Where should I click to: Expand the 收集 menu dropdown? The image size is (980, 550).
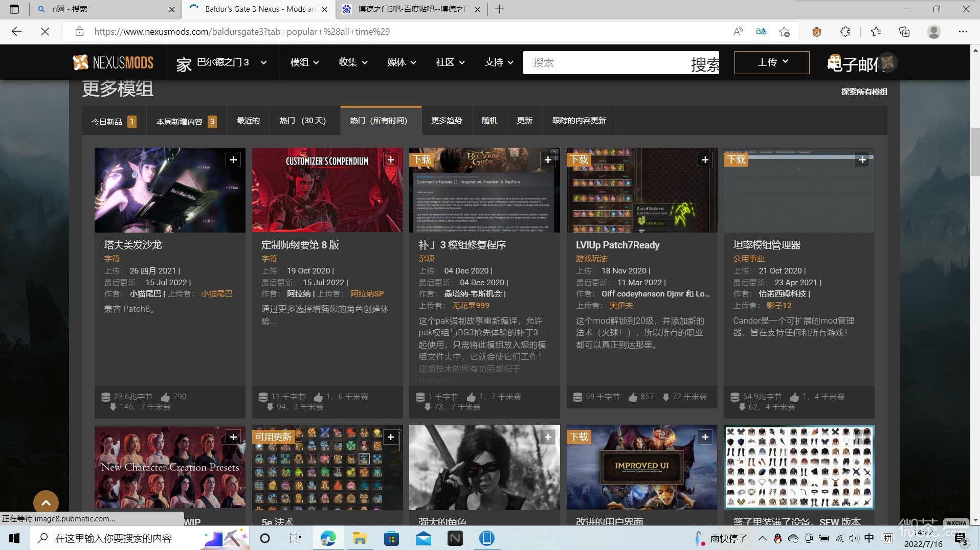(x=353, y=62)
